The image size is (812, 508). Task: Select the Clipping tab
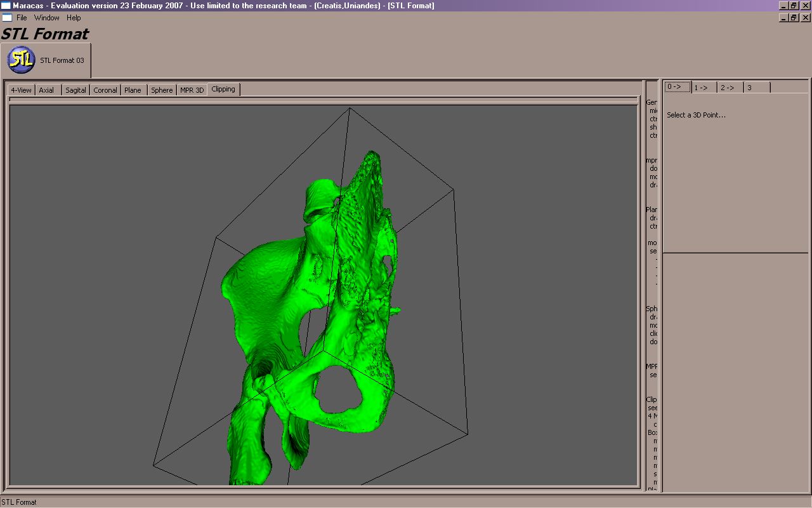click(223, 90)
